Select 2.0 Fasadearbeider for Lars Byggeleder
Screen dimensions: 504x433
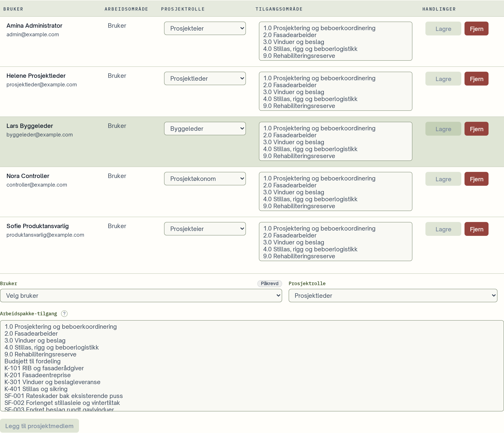coord(335,135)
